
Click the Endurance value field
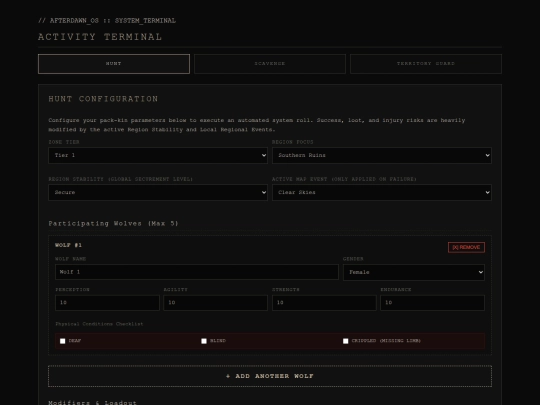[x=432, y=303]
